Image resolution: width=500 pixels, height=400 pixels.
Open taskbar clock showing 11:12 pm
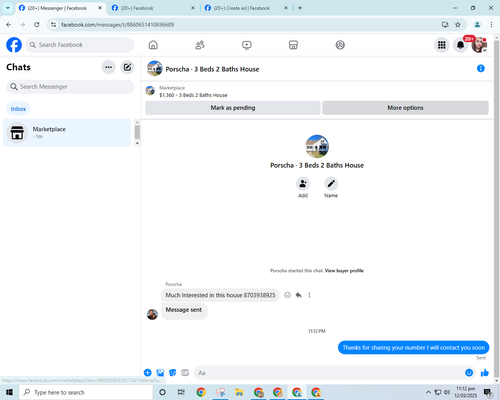tap(466, 392)
